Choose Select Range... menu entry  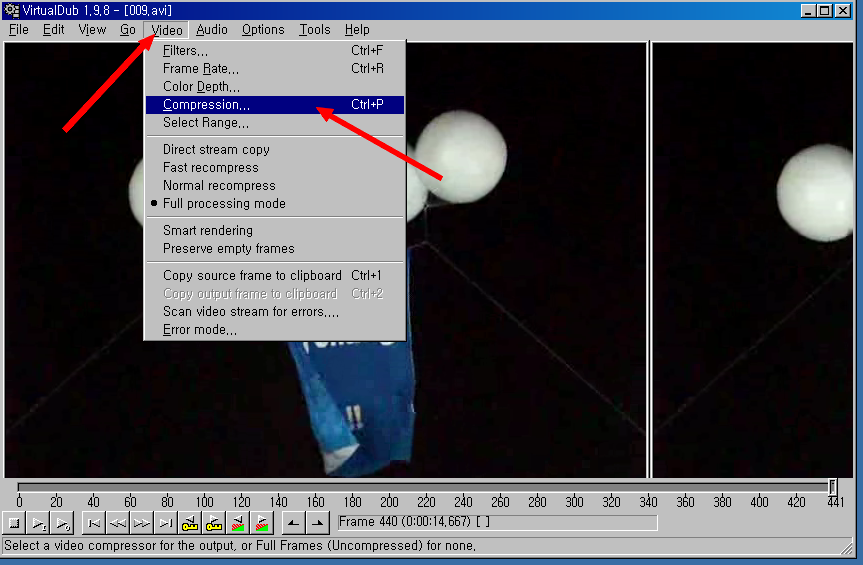click(275, 123)
